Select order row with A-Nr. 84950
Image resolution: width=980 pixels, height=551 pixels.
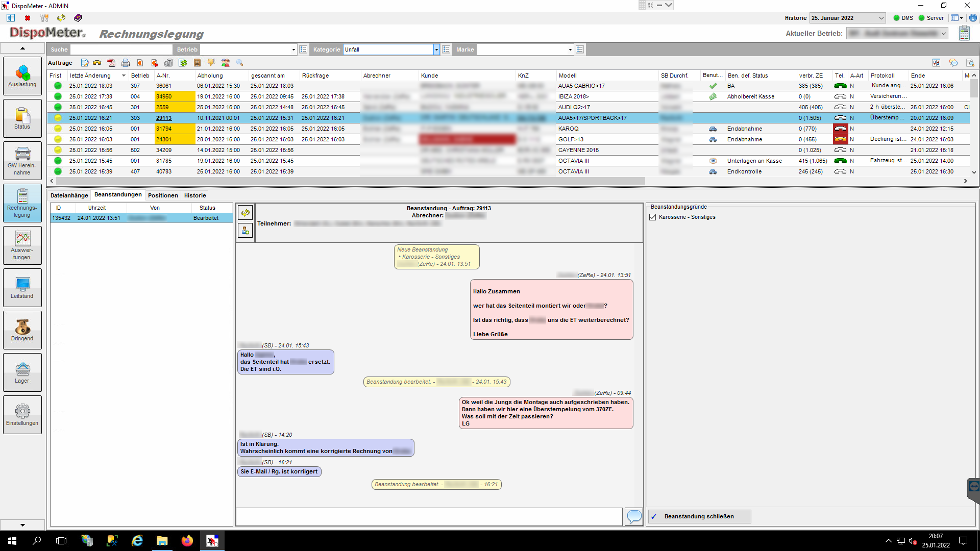coord(509,96)
